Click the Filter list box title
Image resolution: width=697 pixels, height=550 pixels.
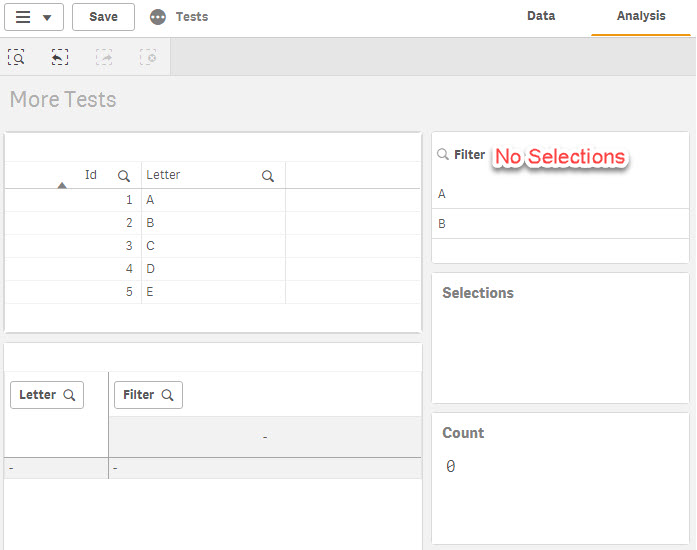coord(469,155)
